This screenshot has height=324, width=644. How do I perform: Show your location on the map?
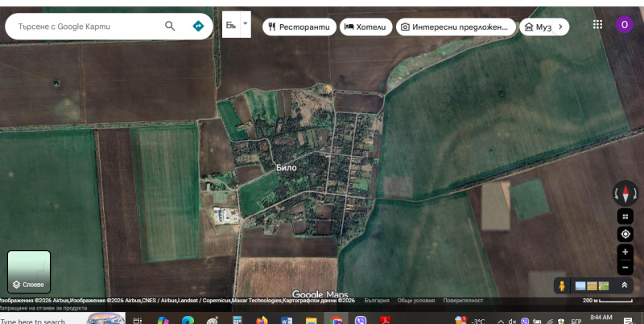pos(625,234)
